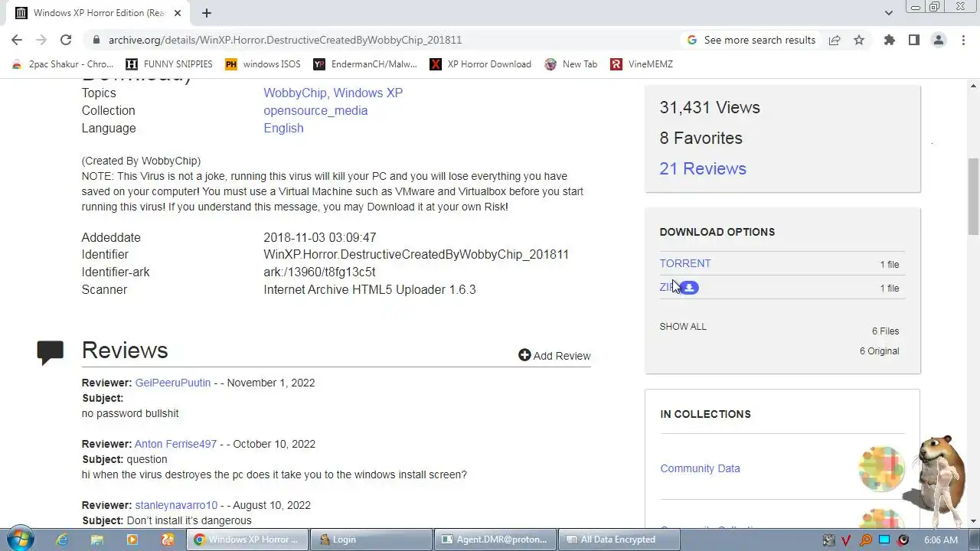
Task: Click Addeddate value 2018-11-03 03:09:47
Action: click(319, 237)
